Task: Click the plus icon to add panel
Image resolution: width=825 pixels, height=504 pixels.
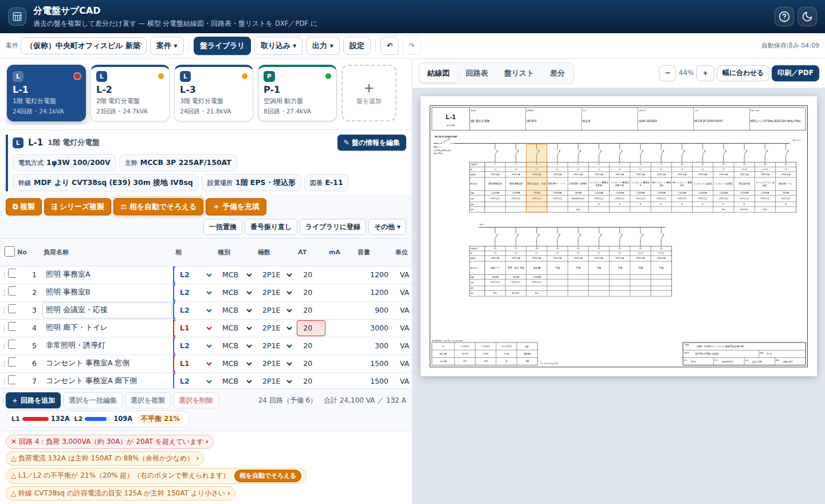Action: [x=369, y=88]
